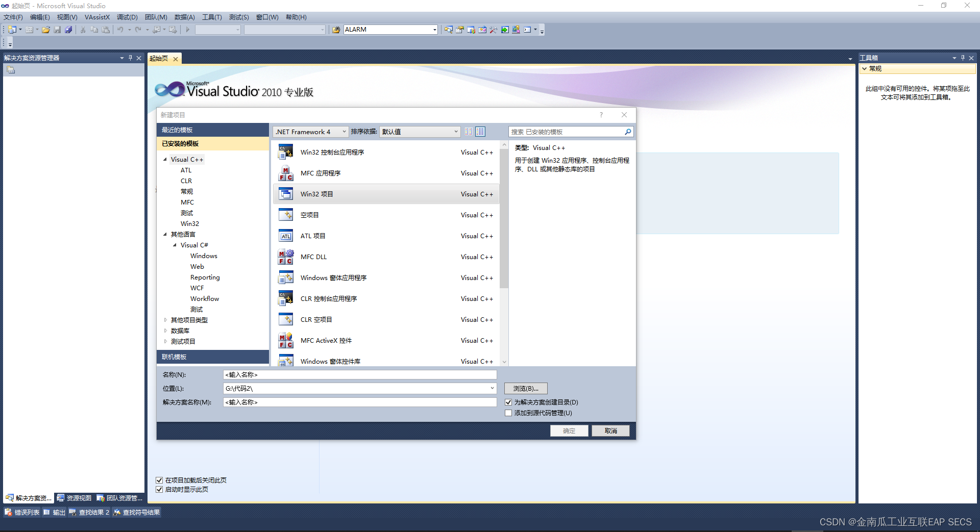Collapse the Visual C# tree node
980x532 pixels.
(x=175, y=245)
